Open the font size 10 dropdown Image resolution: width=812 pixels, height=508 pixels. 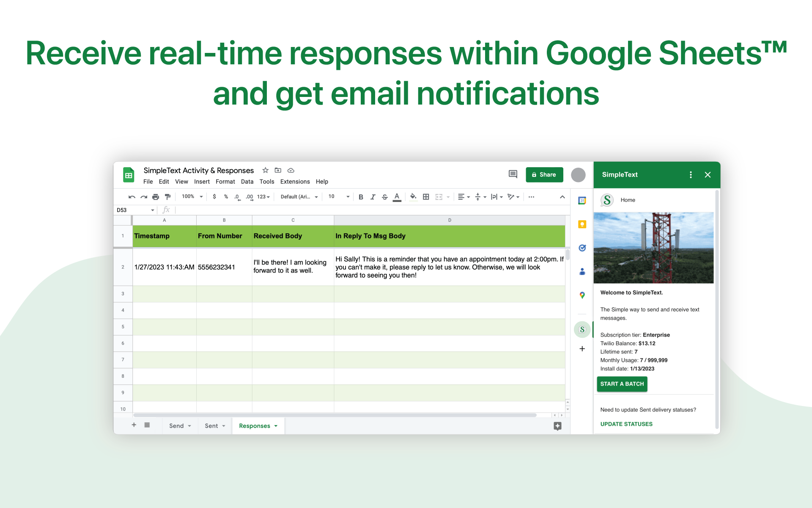339,196
